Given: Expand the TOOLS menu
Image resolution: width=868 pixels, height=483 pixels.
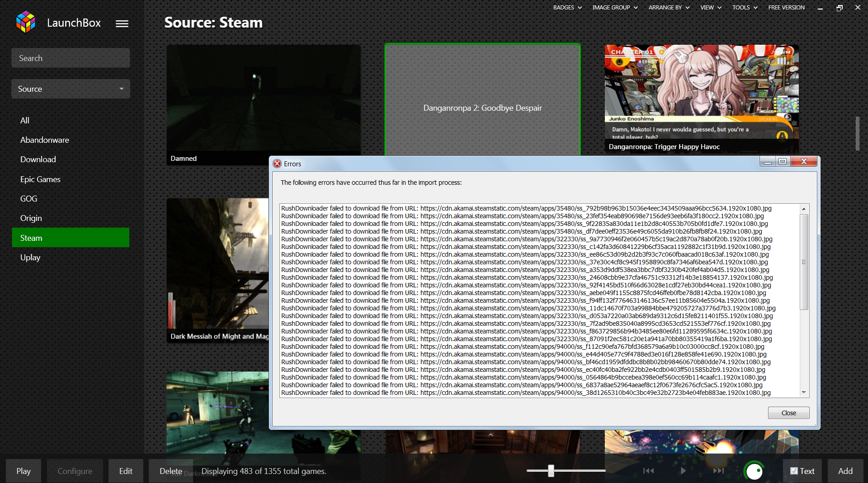Looking at the screenshot, I should click(745, 8).
